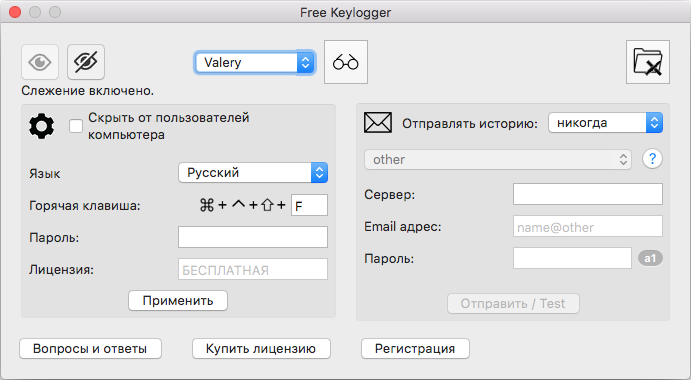Click the eye icon to enable monitoring
Viewport: 691px width, 380px height.
(x=40, y=62)
